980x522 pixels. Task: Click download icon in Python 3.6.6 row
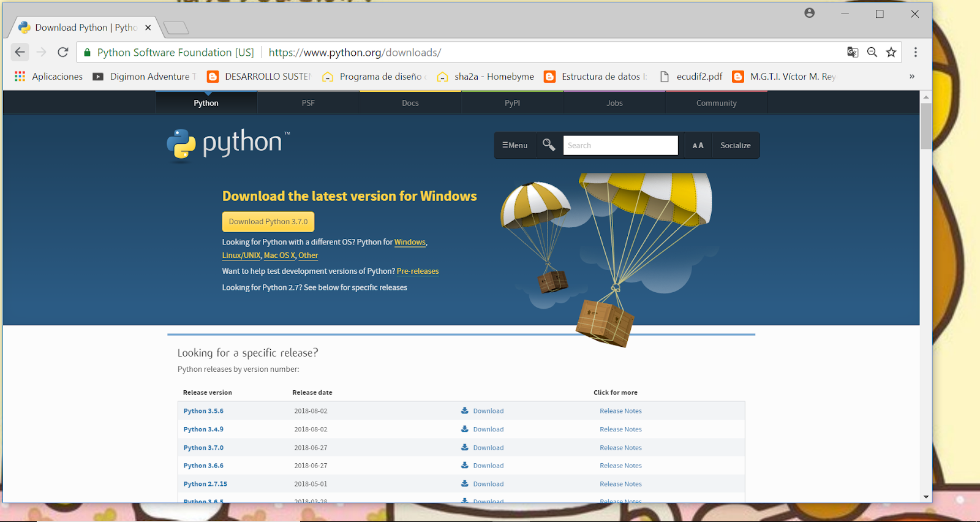[x=465, y=465]
